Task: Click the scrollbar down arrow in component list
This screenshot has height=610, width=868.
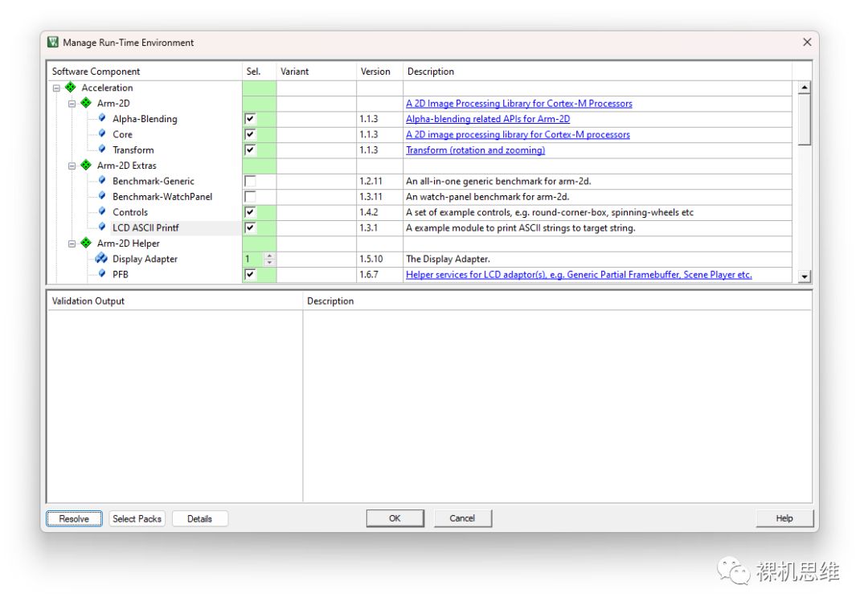Action: [x=805, y=276]
